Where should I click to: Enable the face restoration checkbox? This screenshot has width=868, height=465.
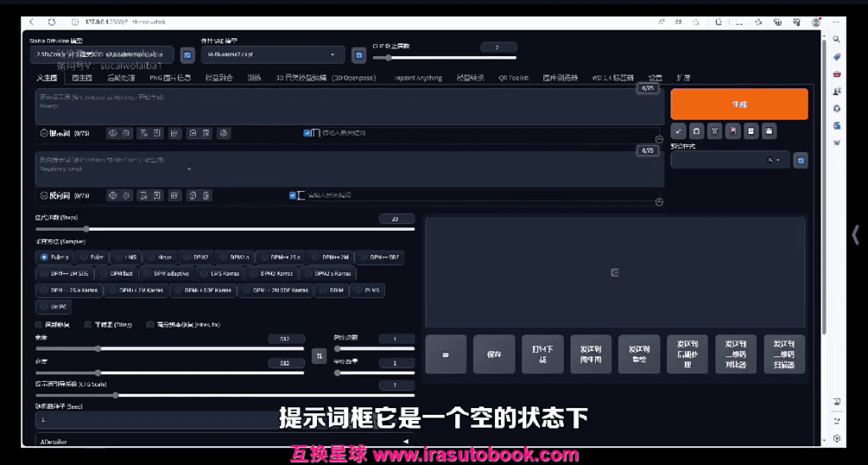point(39,325)
